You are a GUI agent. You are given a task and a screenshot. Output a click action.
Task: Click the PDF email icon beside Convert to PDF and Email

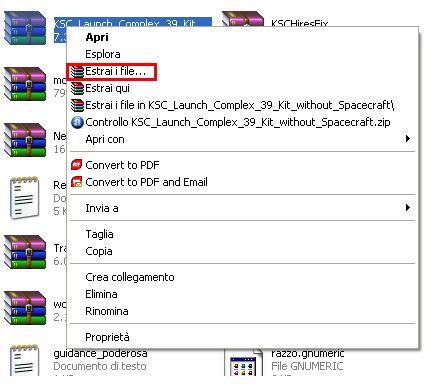click(x=77, y=182)
